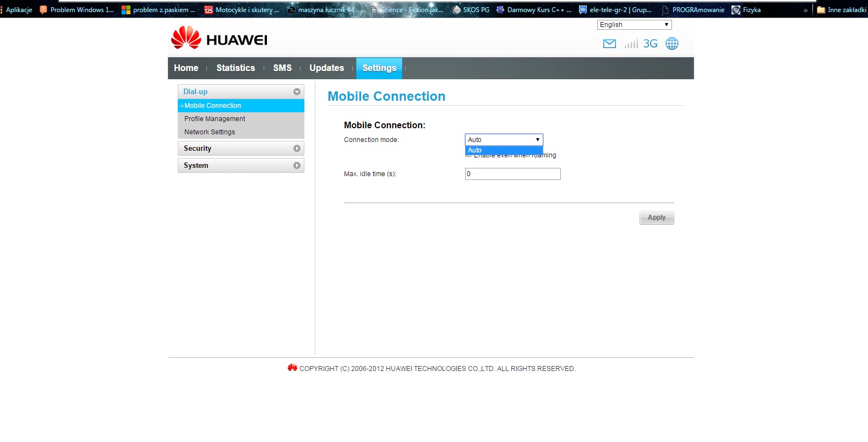Go to the Updates tab
This screenshot has height=442, width=868.
tap(326, 68)
